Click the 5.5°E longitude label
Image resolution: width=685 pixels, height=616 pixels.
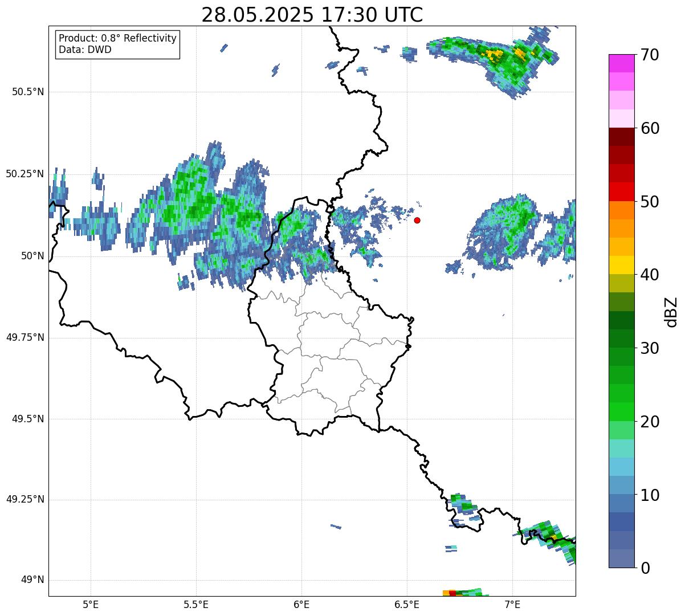tap(196, 605)
